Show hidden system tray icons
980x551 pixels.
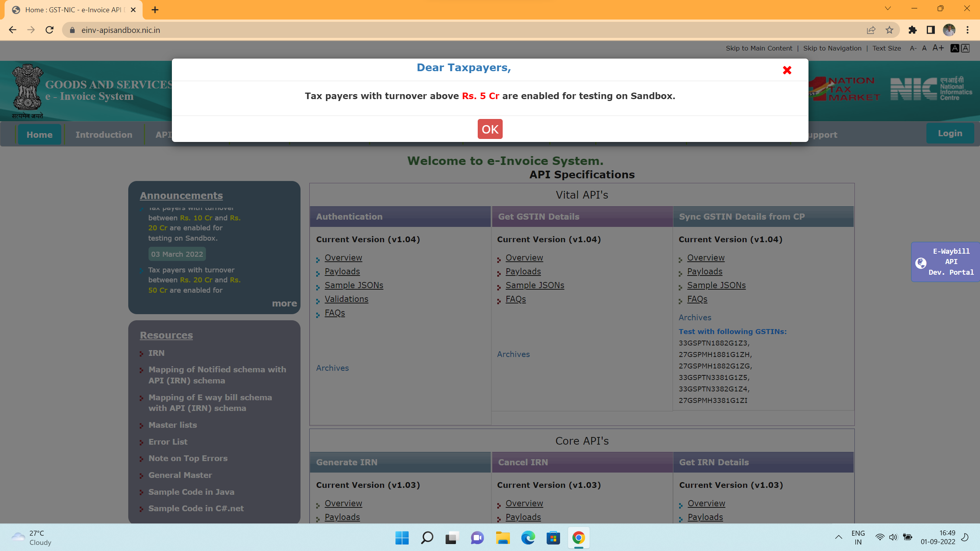pyautogui.click(x=838, y=537)
